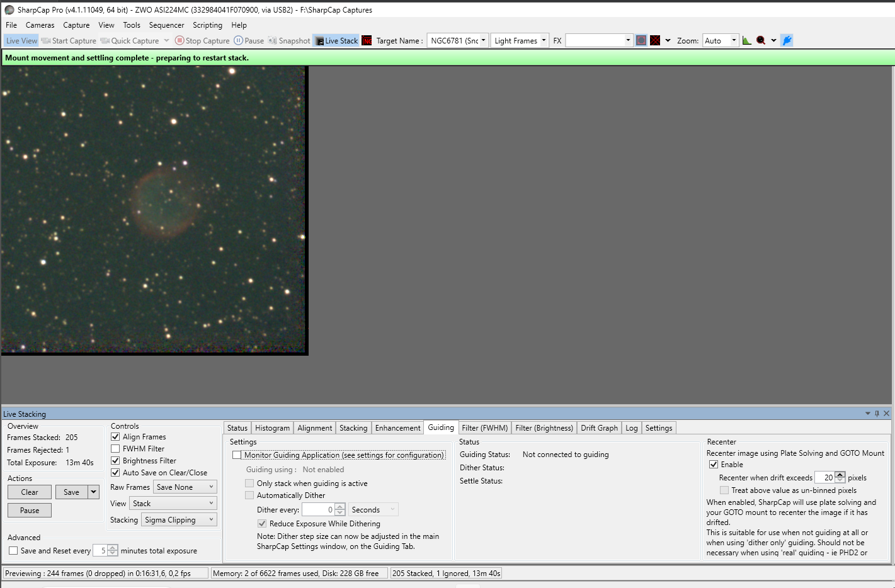Open the Raw Frames Save None dropdown
This screenshot has height=588, width=895.
(185, 487)
